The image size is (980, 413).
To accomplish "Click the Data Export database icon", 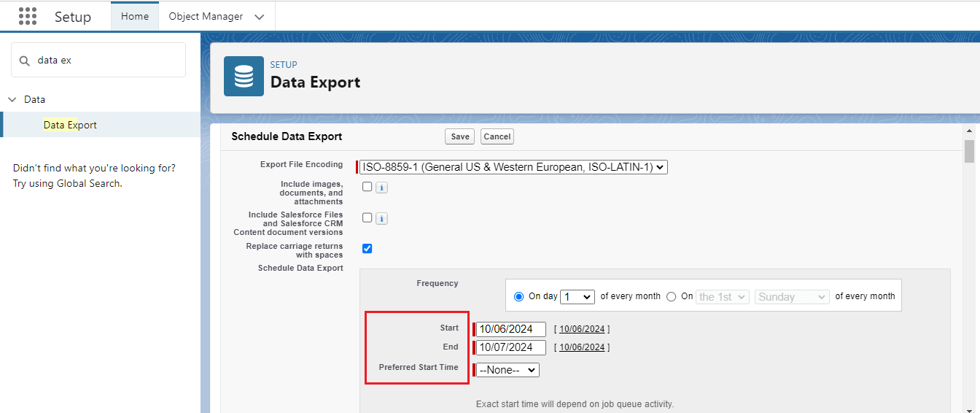I will (x=244, y=76).
